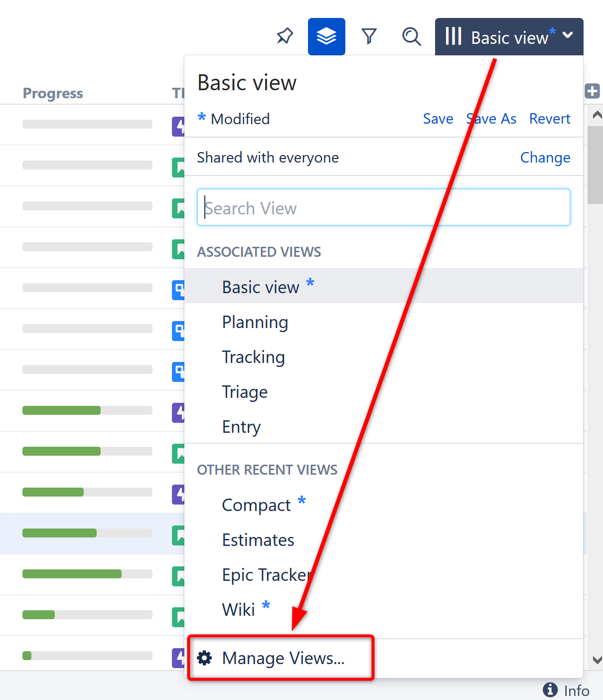This screenshot has width=603, height=700.
Task: Click the pin icon in the toolbar
Action: (x=285, y=36)
